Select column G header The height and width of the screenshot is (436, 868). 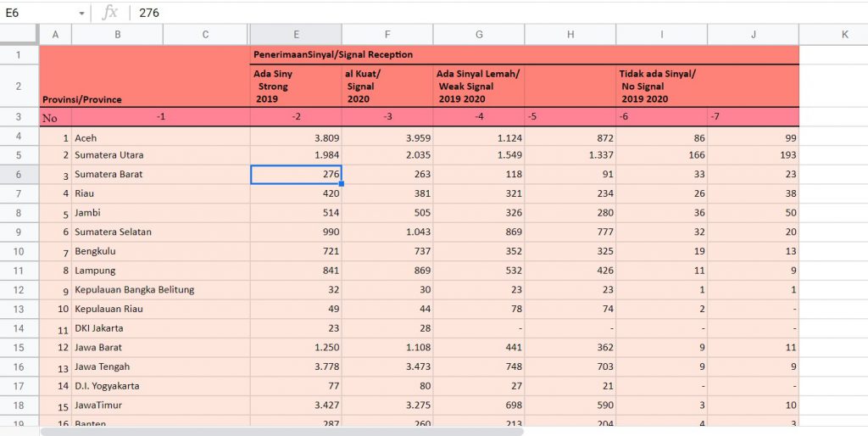[x=479, y=34]
